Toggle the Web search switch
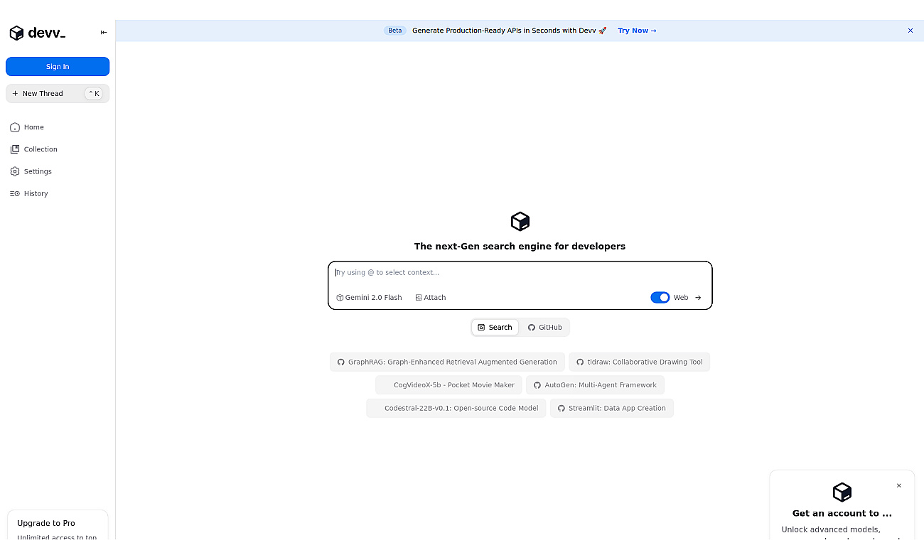 click(660, 298)
